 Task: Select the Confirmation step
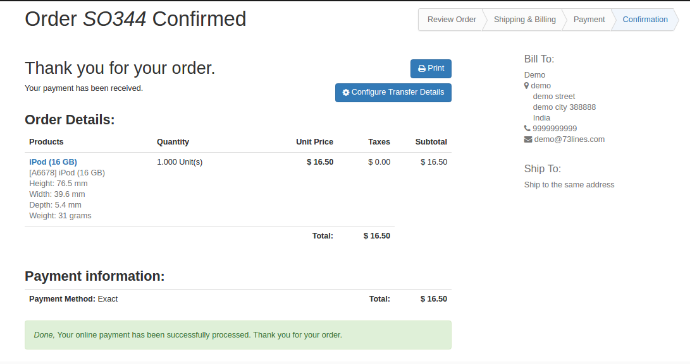645,19
